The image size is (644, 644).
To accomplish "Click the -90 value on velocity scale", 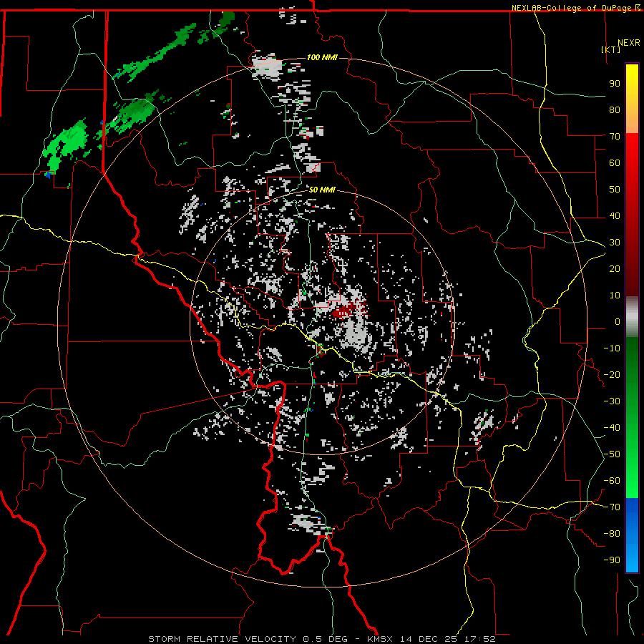I will 612,560.
